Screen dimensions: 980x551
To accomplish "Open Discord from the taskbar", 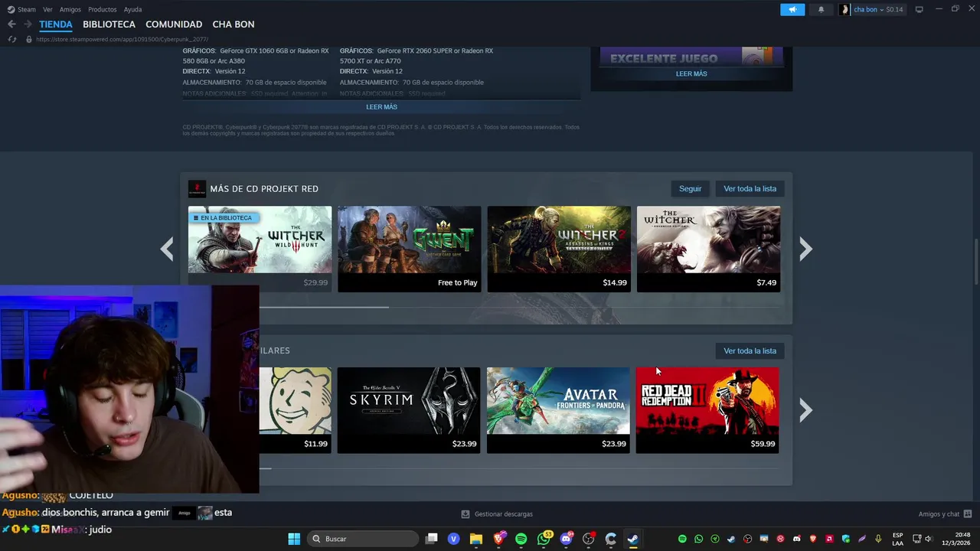I will click(567, 539).
